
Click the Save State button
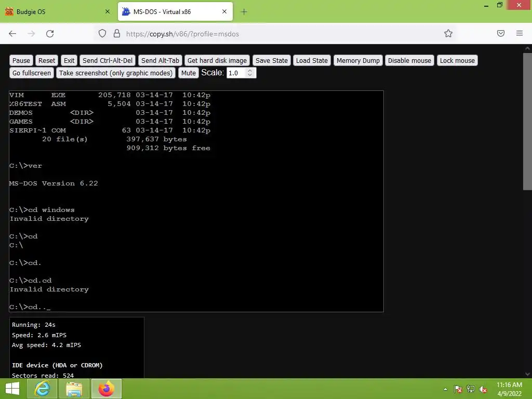coord(271,60)
